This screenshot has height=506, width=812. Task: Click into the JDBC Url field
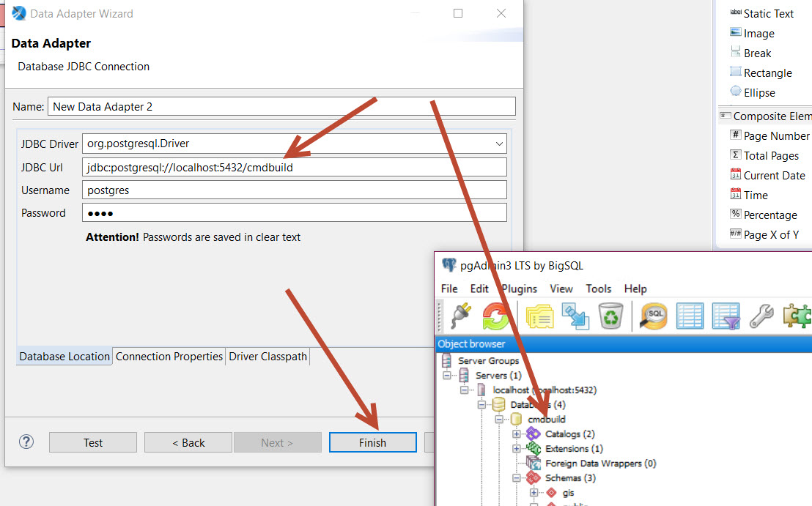click(x=293, y=167)
